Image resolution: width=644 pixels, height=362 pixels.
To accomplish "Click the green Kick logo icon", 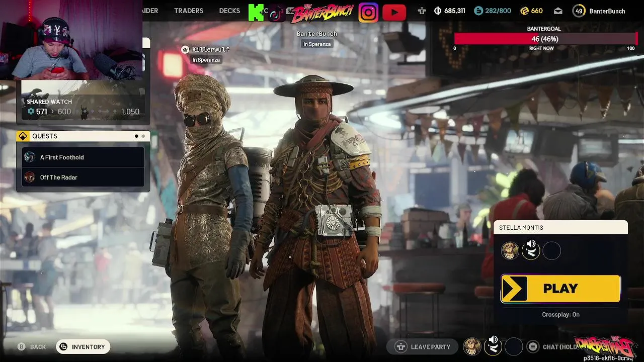I will coord(256,12).
